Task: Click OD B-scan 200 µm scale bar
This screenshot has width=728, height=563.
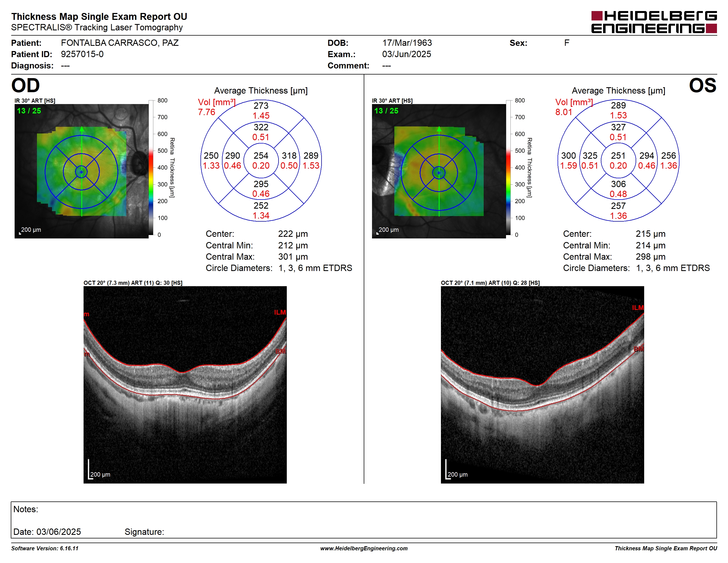Action: pyautogui.click(x=99, y=470)
